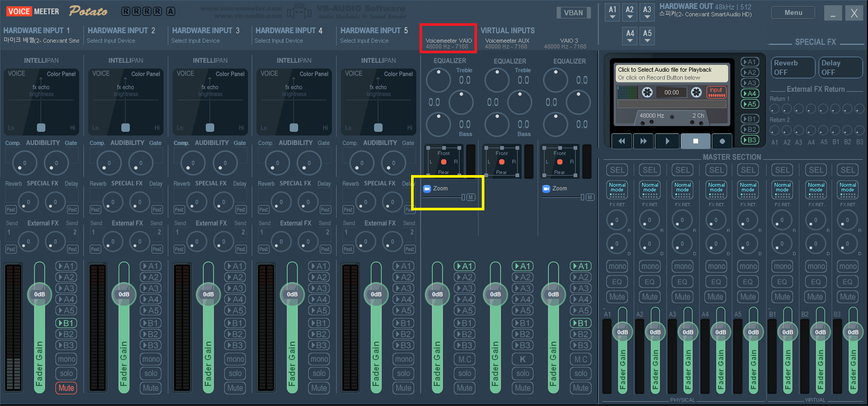This screenshot has height=406, width=868.
Task: Click 'Click to Select Audio file for Playback'
Action: 665,70
